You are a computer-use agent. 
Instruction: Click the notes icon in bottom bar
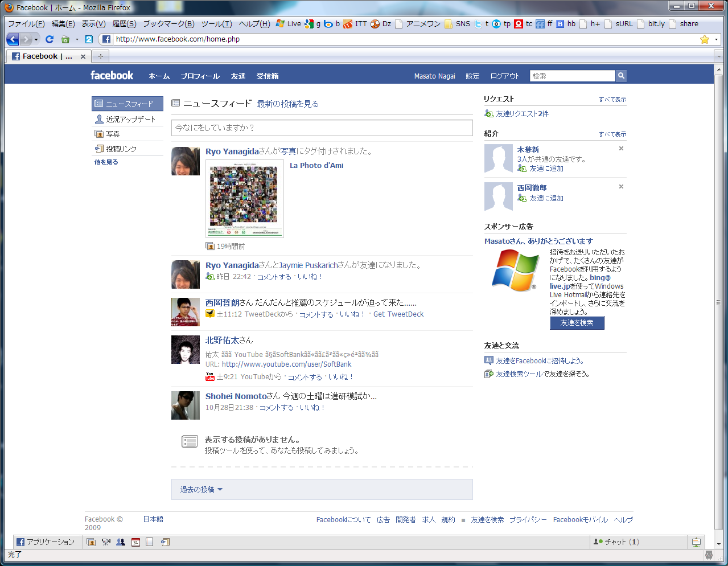[150, 542]
